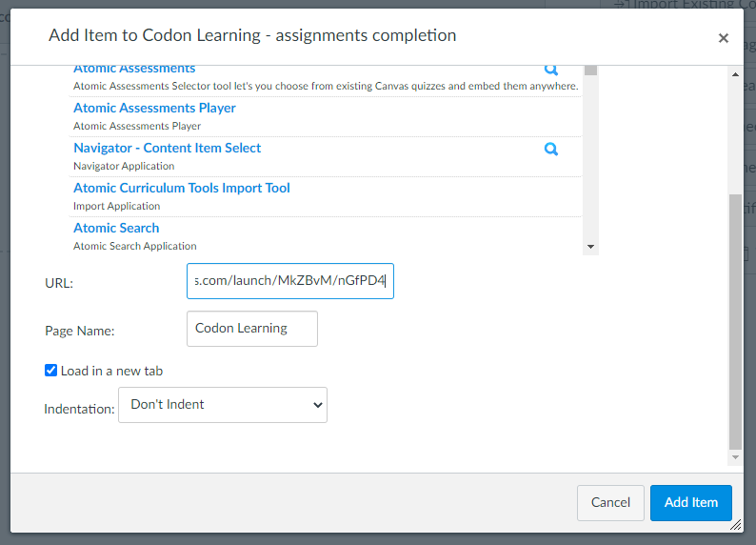Click the dialog scrollbar up arrow
This screenshot has width=756, height=545.
(x=735, y=74)
